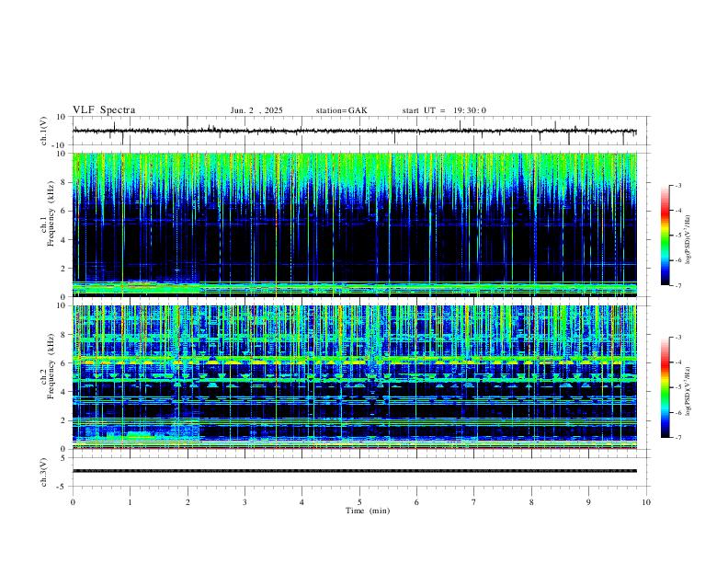The image size is (728, 563).
Task: Click the "VLF Spectra" plot title
Action: 104,110
